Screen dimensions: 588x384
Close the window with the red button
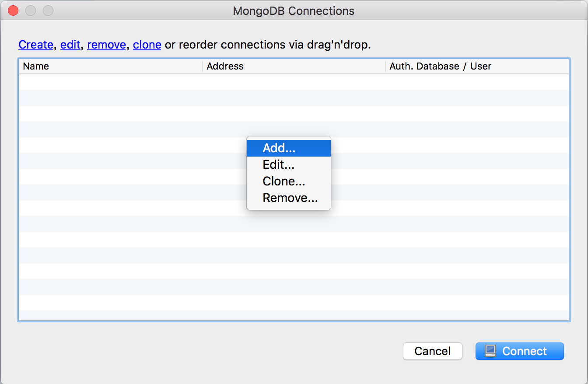tap(13, 10)
